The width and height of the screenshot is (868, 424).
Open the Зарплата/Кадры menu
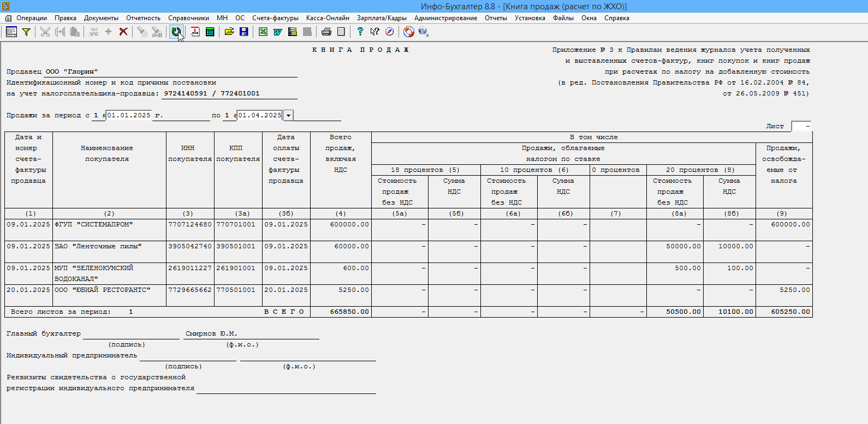tap(382, 18)
